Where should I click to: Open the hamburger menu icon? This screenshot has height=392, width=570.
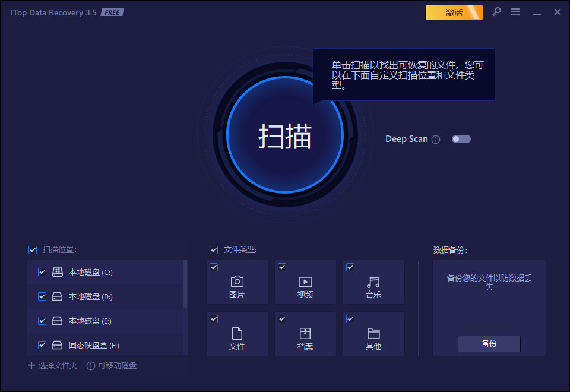click(x=515, y=12)
